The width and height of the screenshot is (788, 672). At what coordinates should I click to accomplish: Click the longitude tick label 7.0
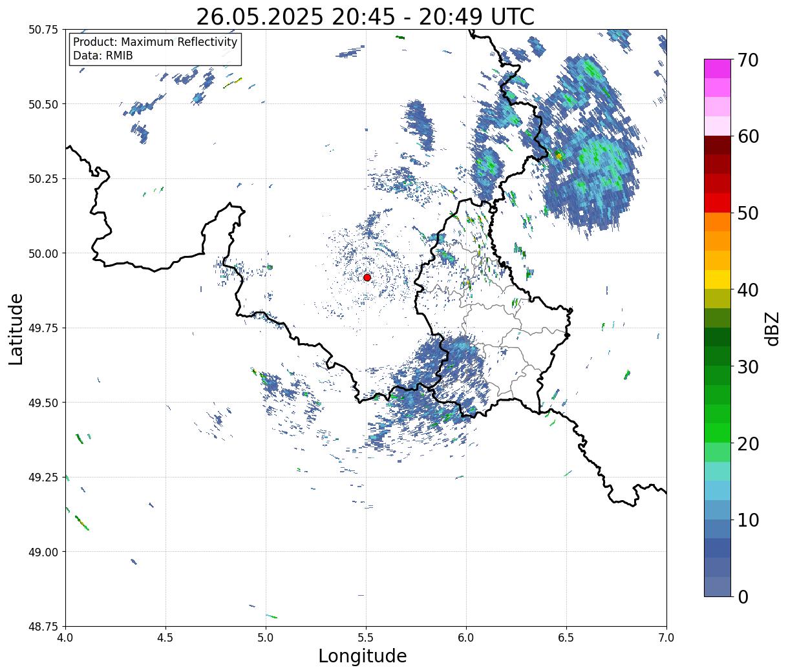666,637
